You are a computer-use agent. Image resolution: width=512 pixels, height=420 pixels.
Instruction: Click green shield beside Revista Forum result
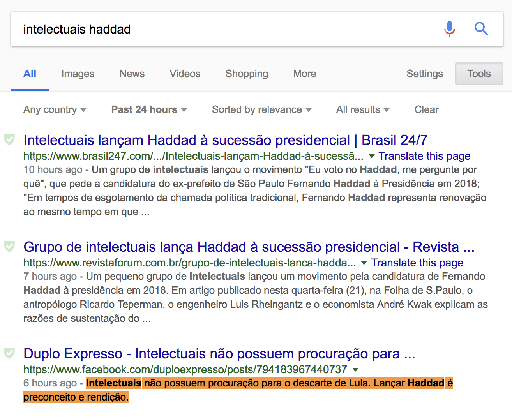coord(9,246)
